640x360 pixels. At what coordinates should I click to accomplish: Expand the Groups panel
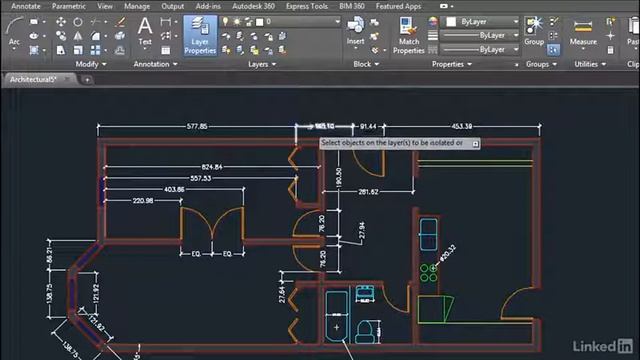(541, 64)
